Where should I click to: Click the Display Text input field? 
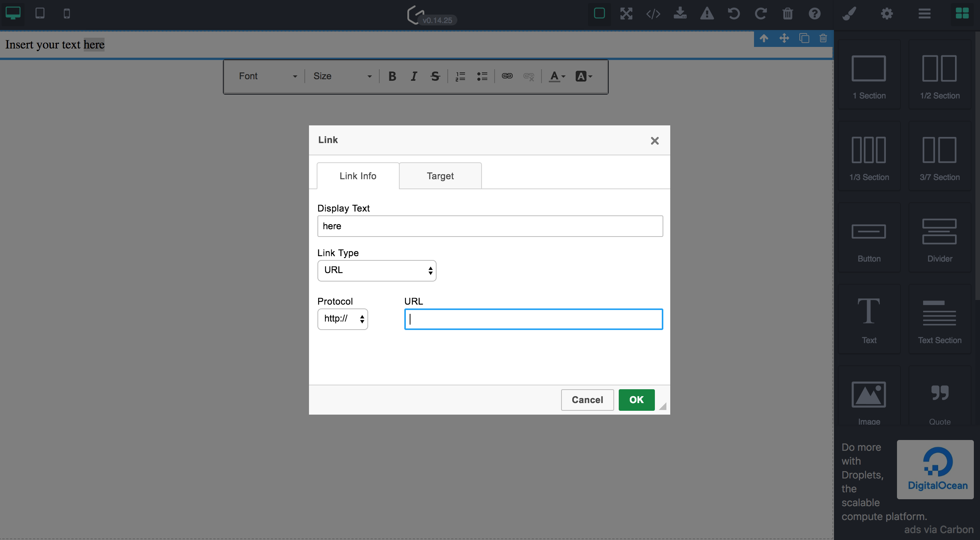pyautogui.click(x=490, y=226)
